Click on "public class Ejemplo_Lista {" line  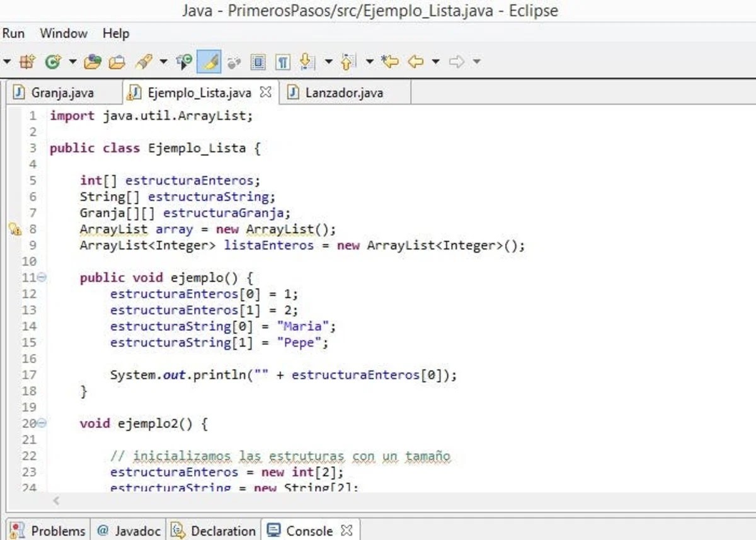pyautogui.click(x=155, y=149)
